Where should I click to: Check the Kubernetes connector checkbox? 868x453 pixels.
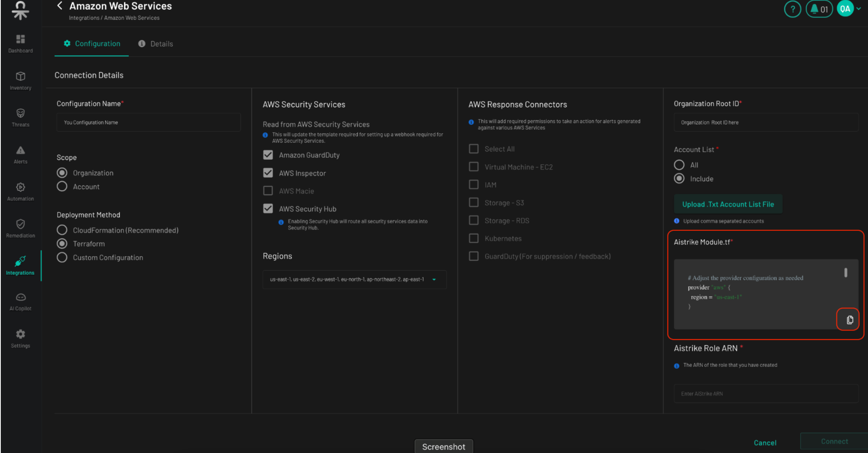coord(474,238)
